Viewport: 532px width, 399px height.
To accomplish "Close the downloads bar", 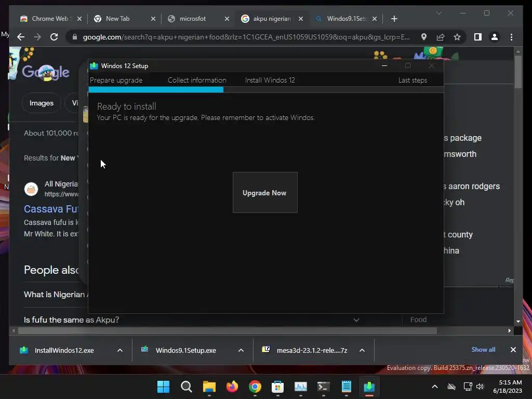I will [x=513, y=350].
